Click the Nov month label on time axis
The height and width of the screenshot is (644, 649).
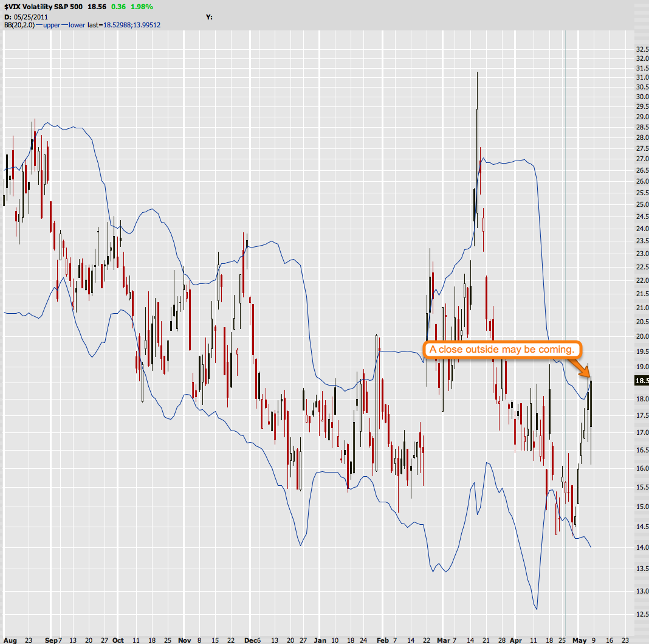[185, 640]
